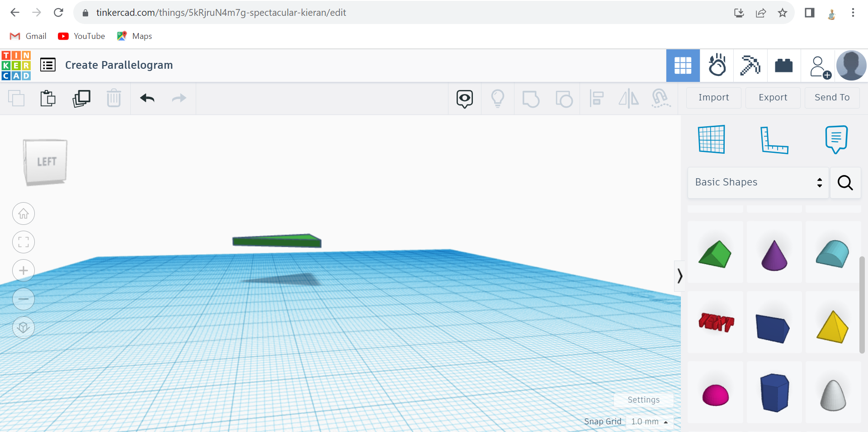Switch to Bricks mode
This screenshot has height=432, width=868.
coord(784,66)
